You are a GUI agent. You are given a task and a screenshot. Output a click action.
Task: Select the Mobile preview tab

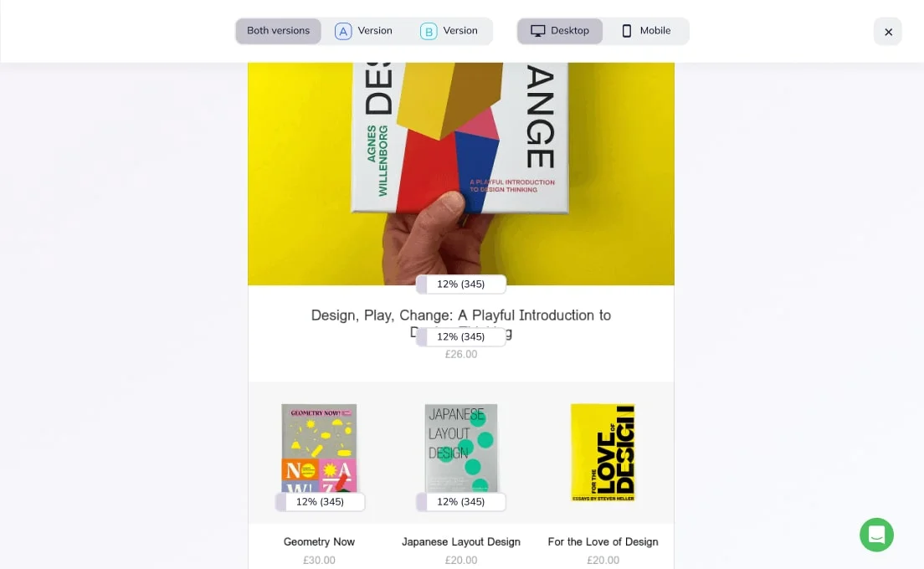(646, 31)
